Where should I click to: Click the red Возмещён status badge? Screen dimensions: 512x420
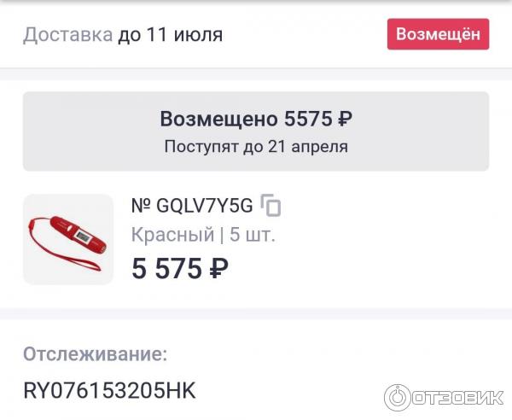(438, 34)
